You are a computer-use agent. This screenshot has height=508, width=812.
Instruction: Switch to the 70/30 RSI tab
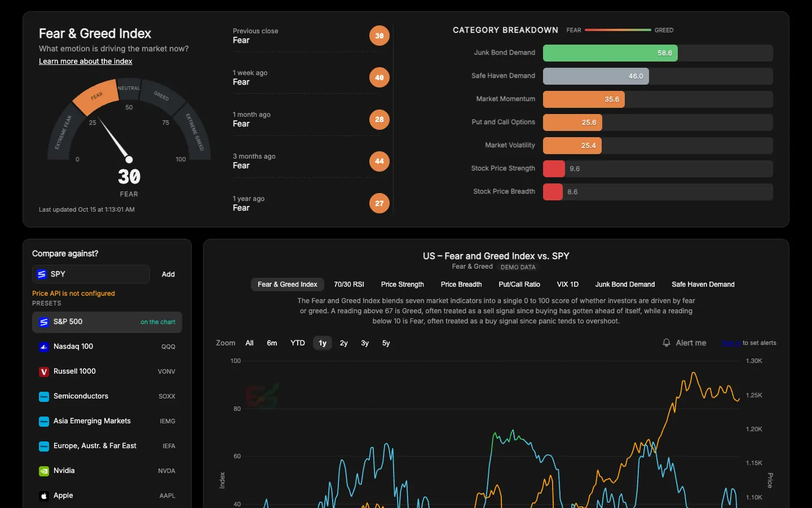click(x=349, y=284)
